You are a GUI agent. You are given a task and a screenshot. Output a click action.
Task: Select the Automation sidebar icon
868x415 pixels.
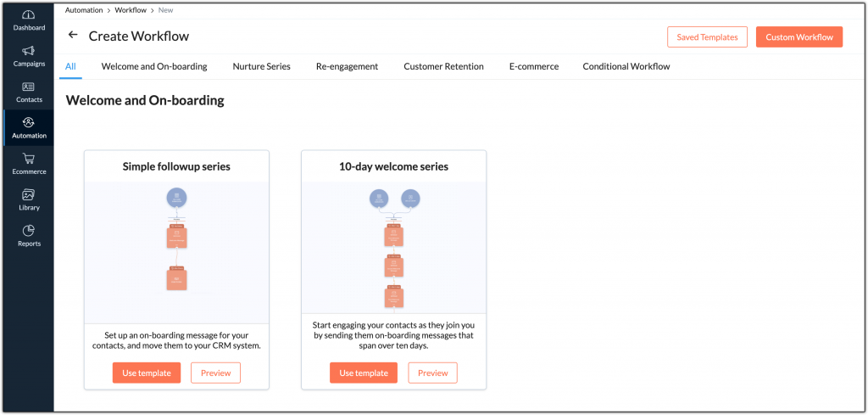click(x=29, y=123)
